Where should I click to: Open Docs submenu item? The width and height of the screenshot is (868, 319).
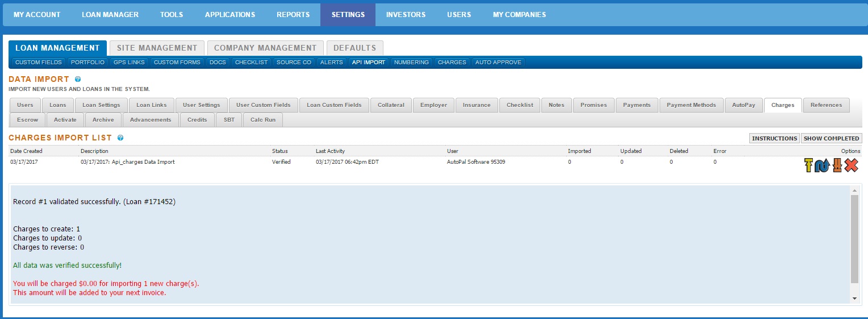[x=218, y=63]
